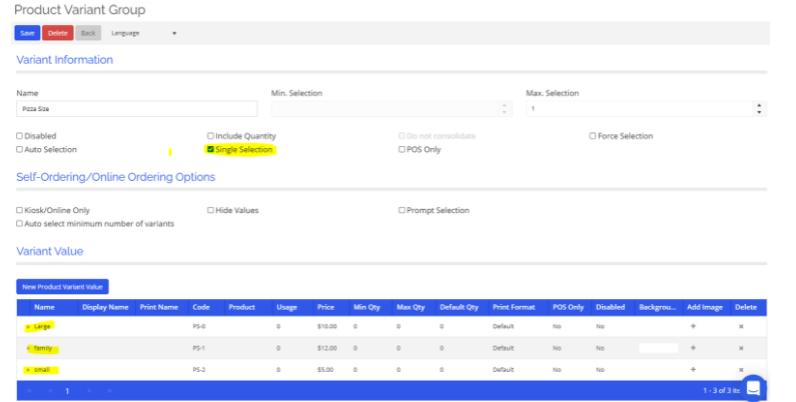Delete the Large variant row

(x=740, y=326)
